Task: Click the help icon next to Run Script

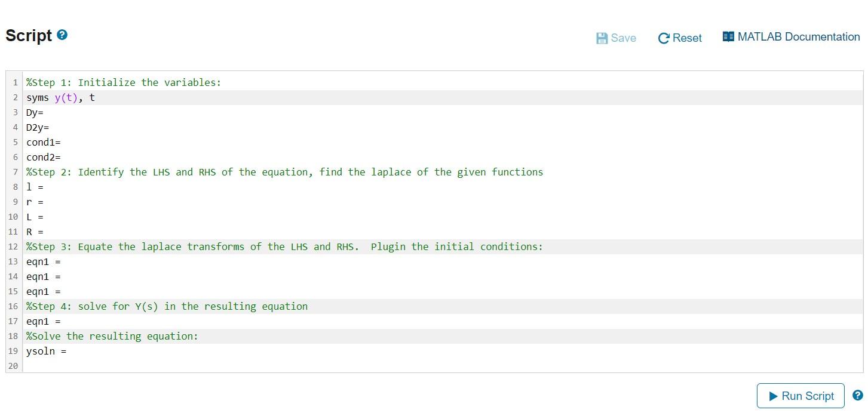Action: coord(857,396)
